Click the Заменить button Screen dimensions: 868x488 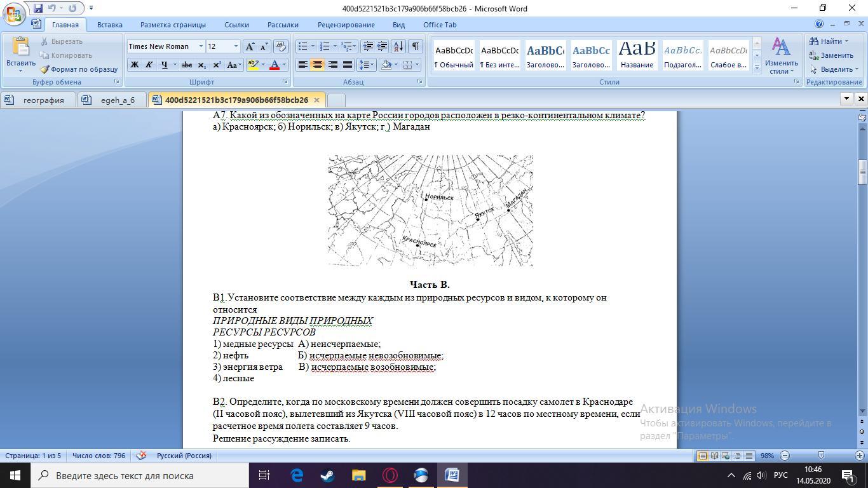click(x=832, y=55)
